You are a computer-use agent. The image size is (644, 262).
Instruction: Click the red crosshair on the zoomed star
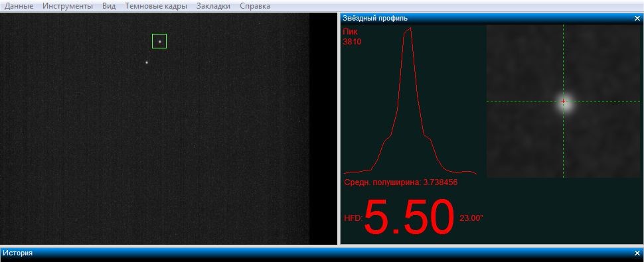563,101
